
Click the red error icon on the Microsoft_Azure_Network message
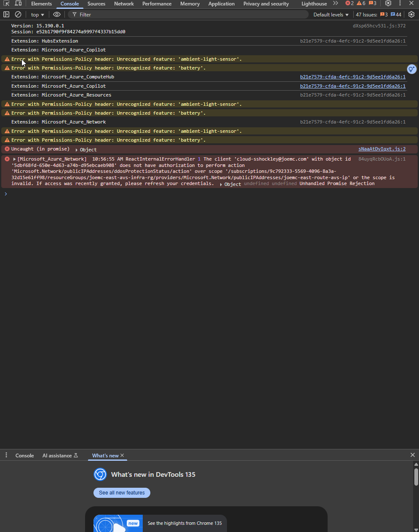tap(7, 159)
